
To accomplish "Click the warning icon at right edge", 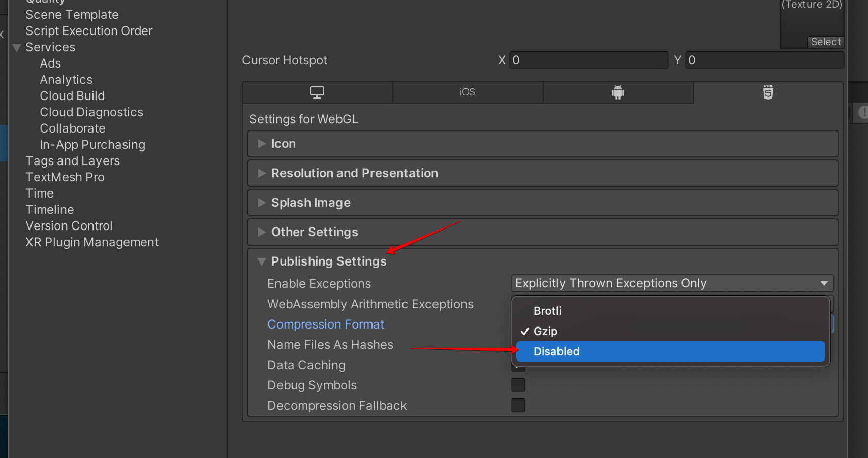I will pos(863,112).
